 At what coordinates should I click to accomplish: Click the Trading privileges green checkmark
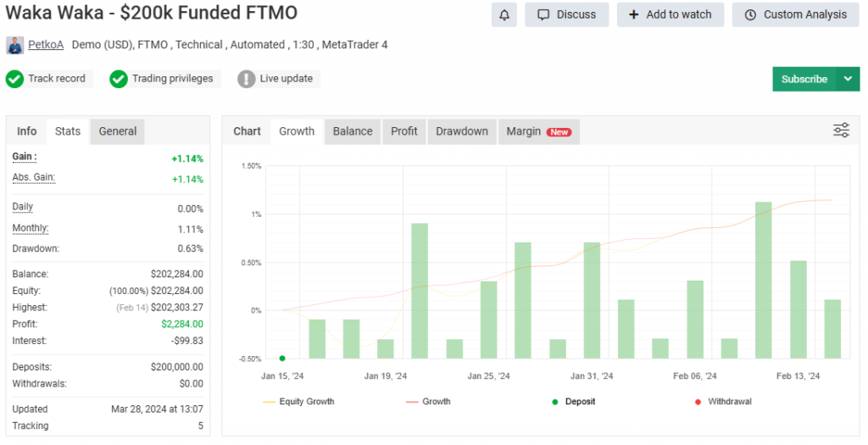click(119, 79)
